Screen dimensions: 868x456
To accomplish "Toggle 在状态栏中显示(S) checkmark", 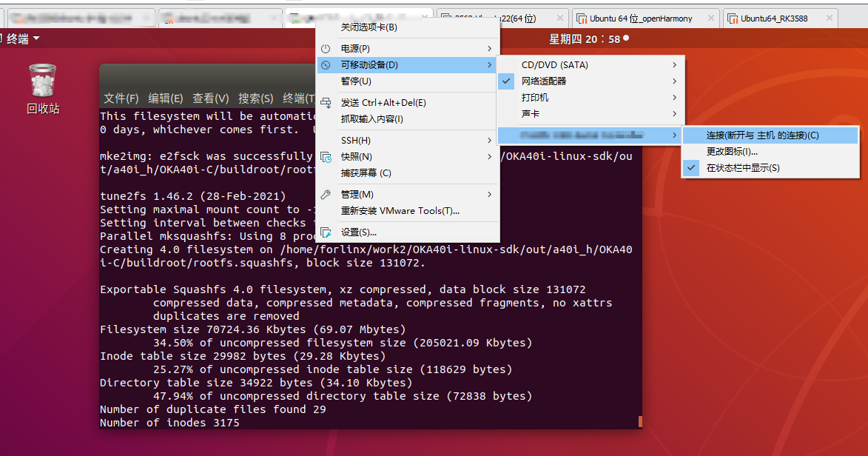I will (x=691, y=168).
